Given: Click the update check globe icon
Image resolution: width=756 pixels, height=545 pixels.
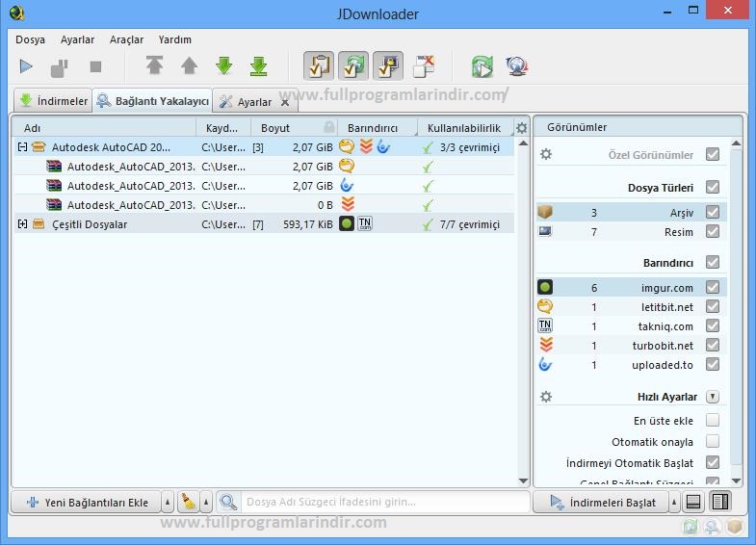Looking at the screenshot, I should point(515,66).
